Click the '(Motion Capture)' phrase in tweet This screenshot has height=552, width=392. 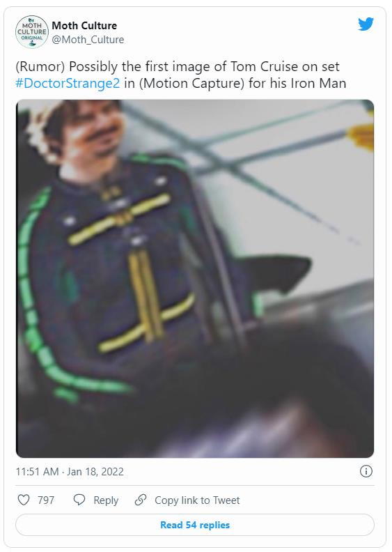(191, 84)
